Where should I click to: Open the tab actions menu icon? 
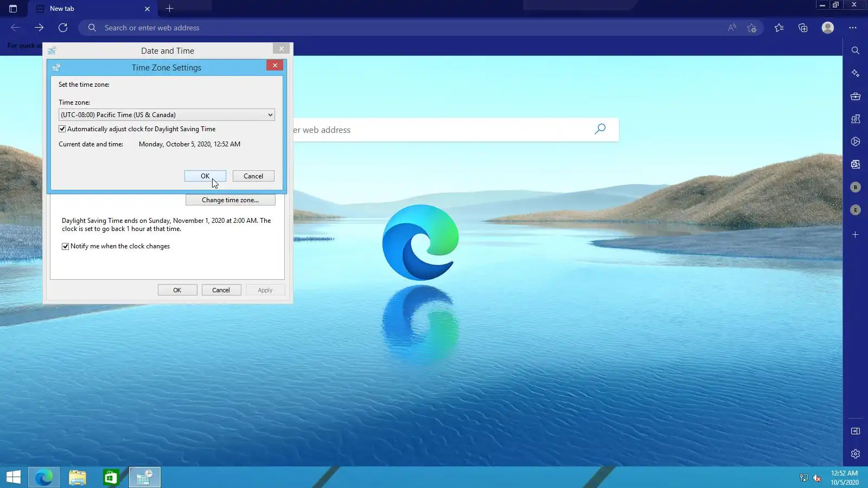(x=13, y=9)
